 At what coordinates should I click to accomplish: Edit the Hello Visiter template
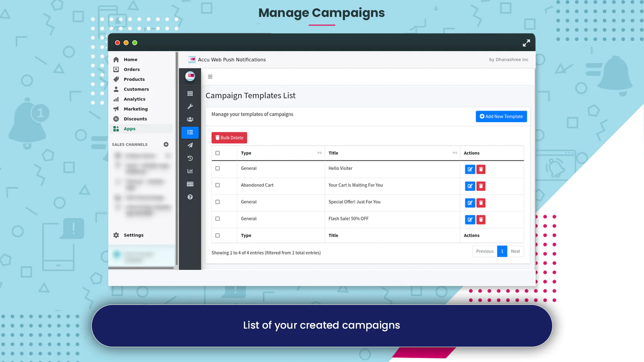coord(470,169)
